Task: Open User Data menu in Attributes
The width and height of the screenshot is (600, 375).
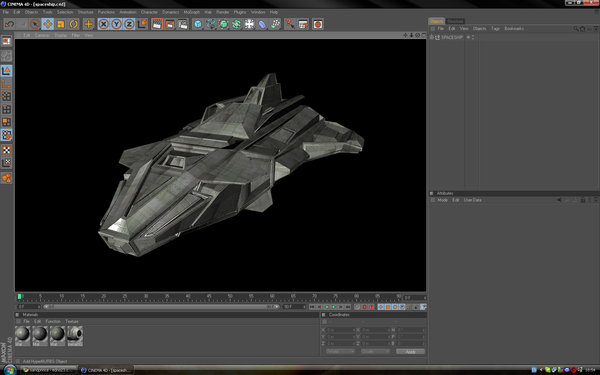Action: (473, 200)
